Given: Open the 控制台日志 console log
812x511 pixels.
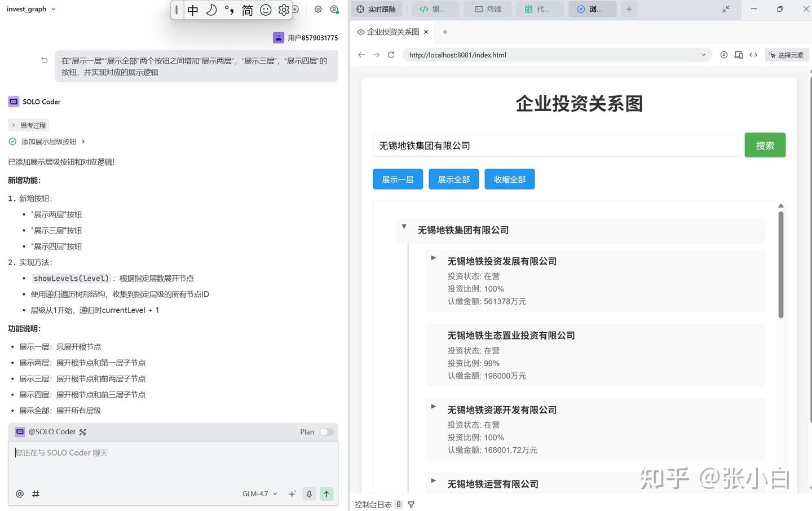Looking at the screenshot, I should 373,505.
